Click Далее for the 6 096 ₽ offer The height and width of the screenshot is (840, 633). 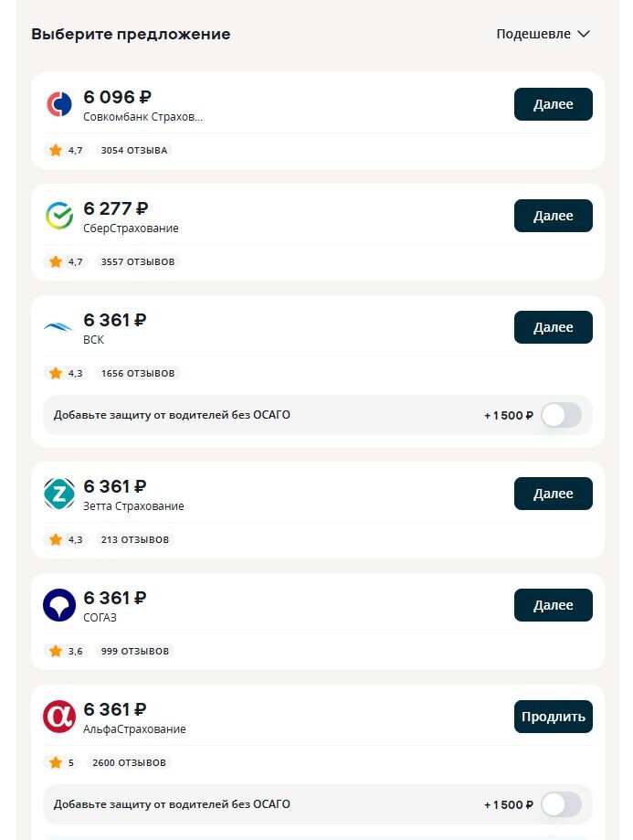554,104
